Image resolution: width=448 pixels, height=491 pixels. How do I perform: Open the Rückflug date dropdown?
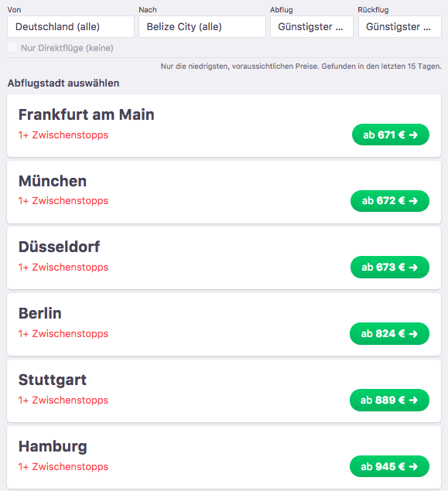[x=400, y=26]
